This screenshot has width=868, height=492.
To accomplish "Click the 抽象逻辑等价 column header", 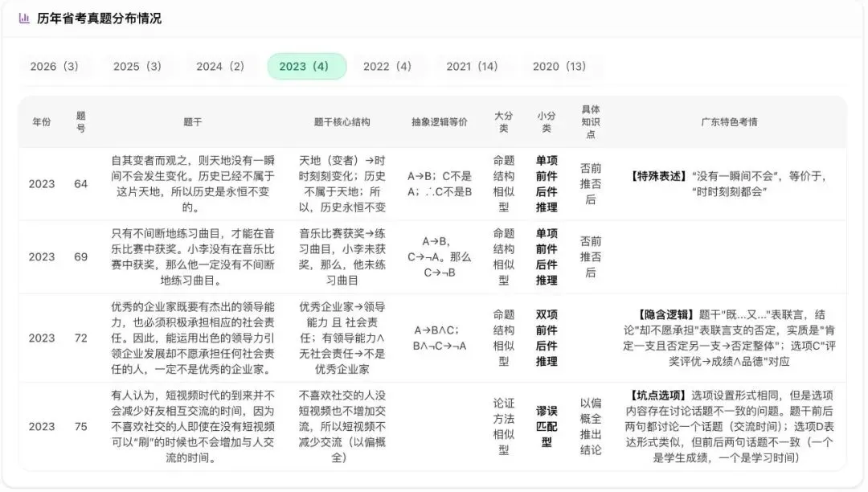I will (440, 121).
